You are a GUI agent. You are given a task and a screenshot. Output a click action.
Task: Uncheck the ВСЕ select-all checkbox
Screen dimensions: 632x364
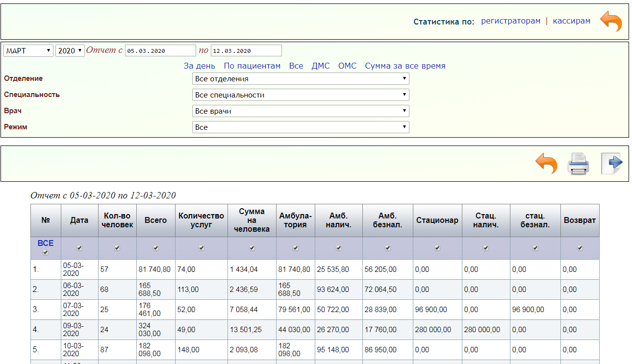pos(46,253)
